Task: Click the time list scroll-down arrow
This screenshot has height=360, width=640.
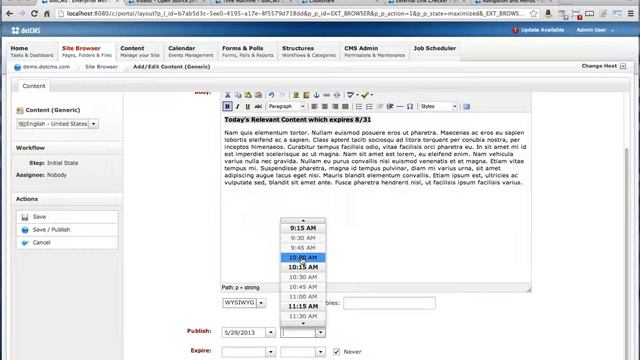Action: pyautogui.click(x=303, y=323)
